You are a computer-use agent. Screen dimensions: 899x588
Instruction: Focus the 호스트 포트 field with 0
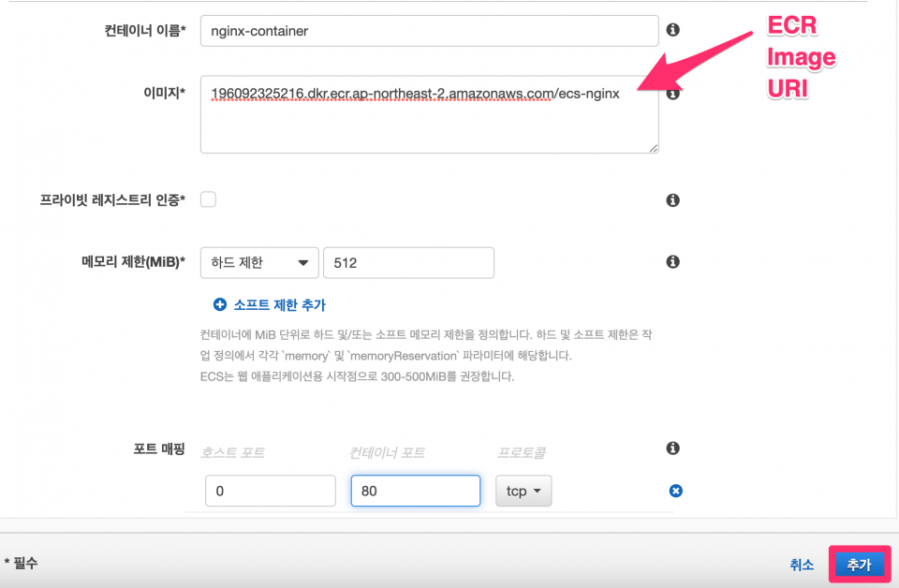271,491
